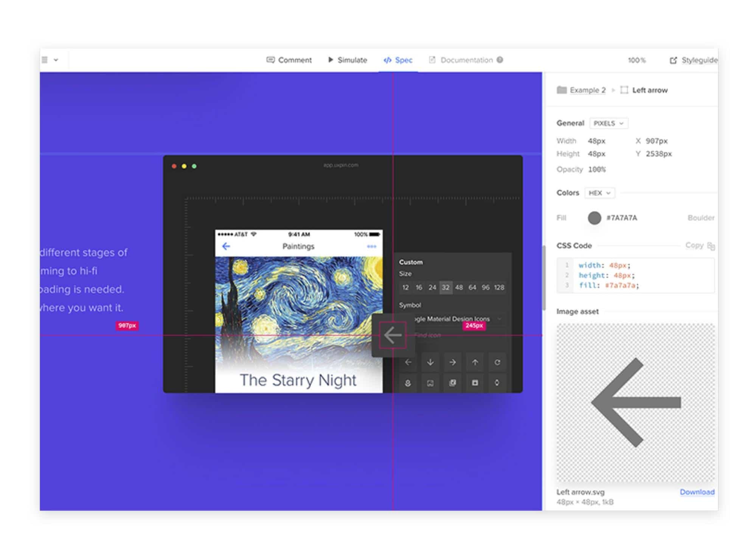Select icon size 64
The image size is (756, 557).
pos(472,288)
